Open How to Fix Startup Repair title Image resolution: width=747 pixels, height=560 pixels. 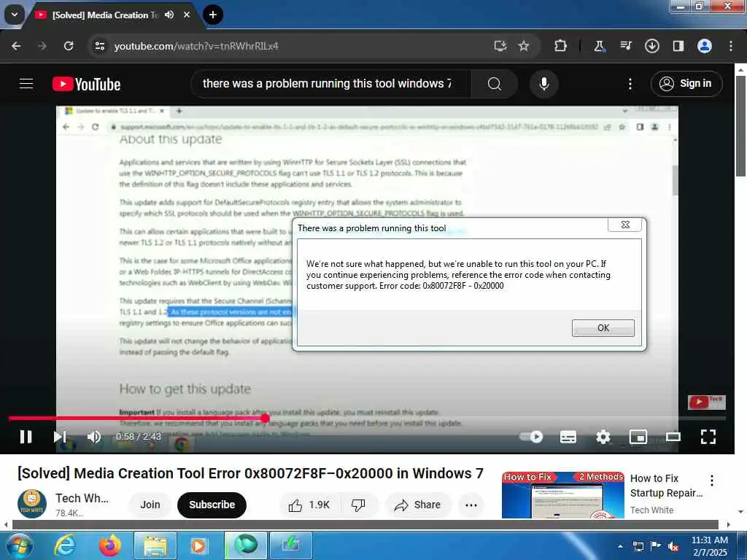[x=667, y=485]
